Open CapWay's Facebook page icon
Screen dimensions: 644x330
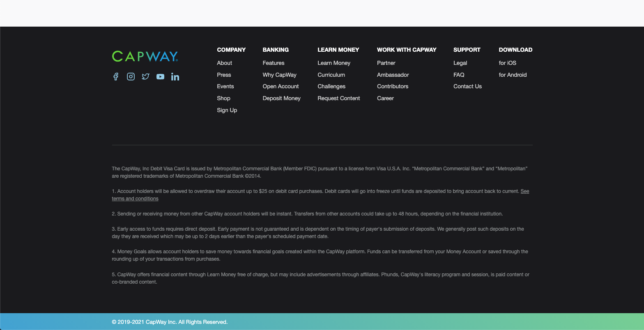(x=116, y=77)
